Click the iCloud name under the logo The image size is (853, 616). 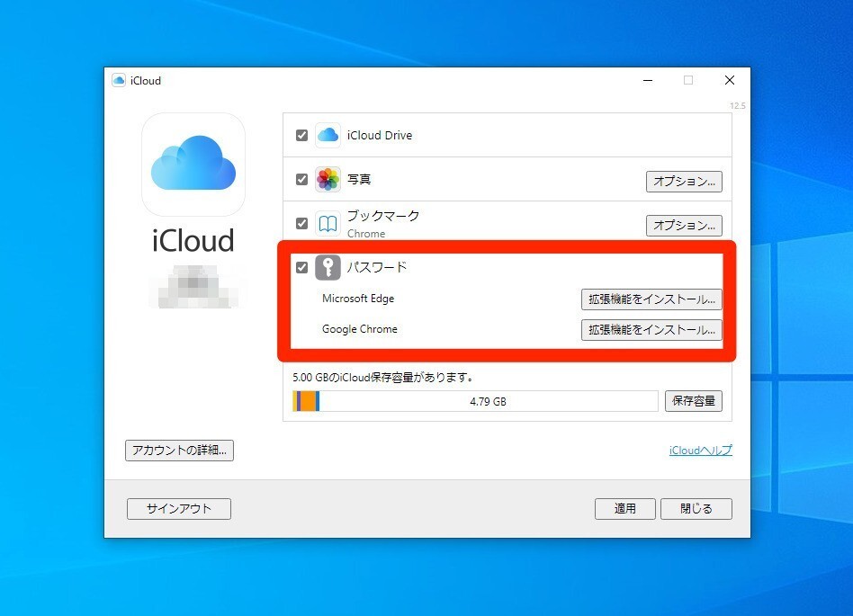(193, 240)
